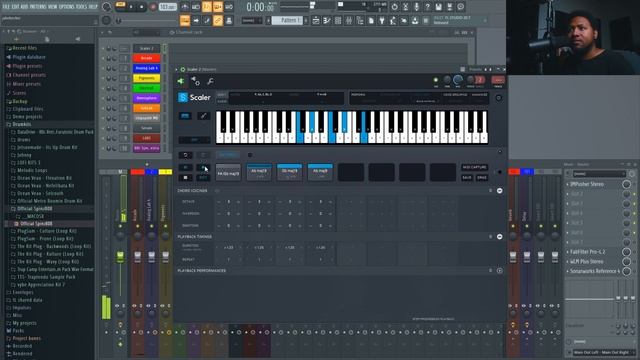Click the green arrows icon in Scaler window
Screen dimensions: 640x360
tap(181, 81)
